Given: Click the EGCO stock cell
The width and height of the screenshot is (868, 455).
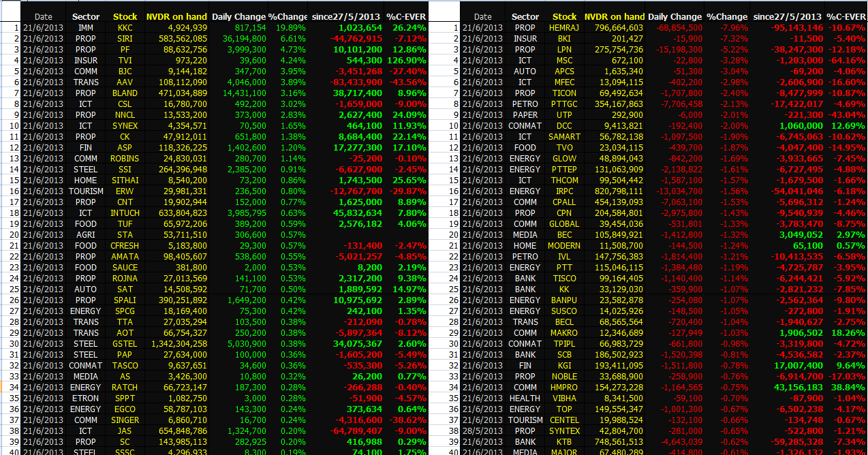Looking at the screenshot, I should [x=125, y=409].
